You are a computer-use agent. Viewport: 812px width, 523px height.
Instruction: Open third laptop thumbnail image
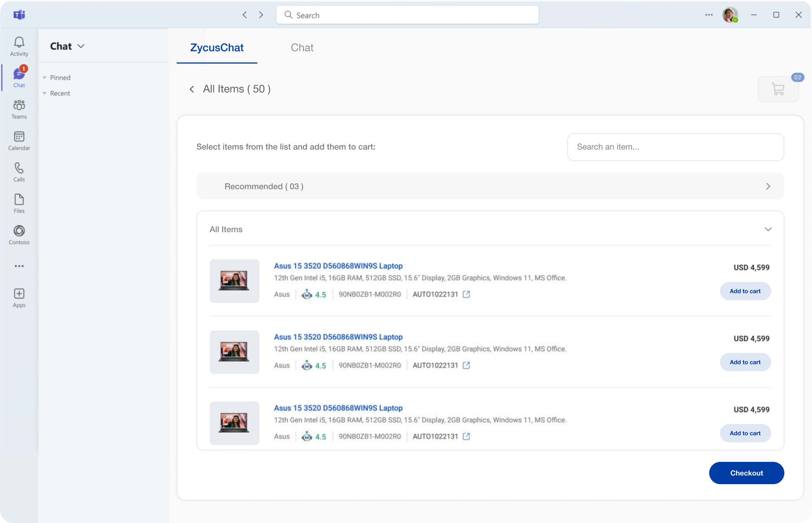234,423
